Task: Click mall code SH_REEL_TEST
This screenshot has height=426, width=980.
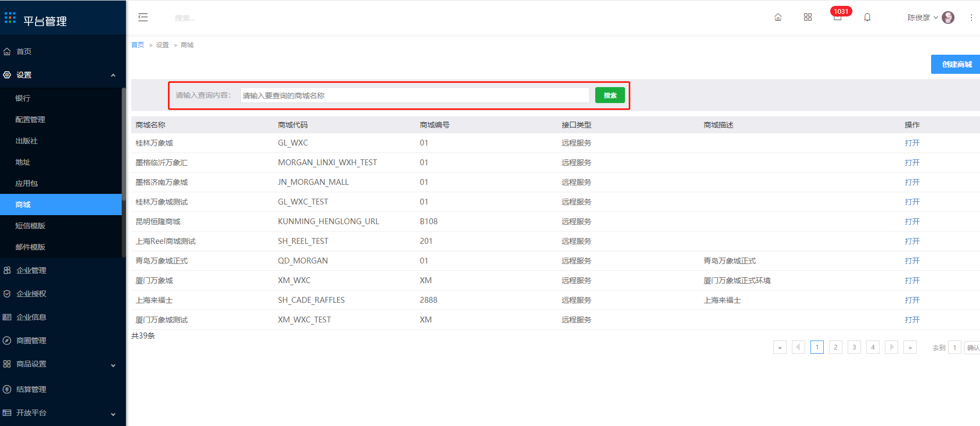Action: click(303, 241)
